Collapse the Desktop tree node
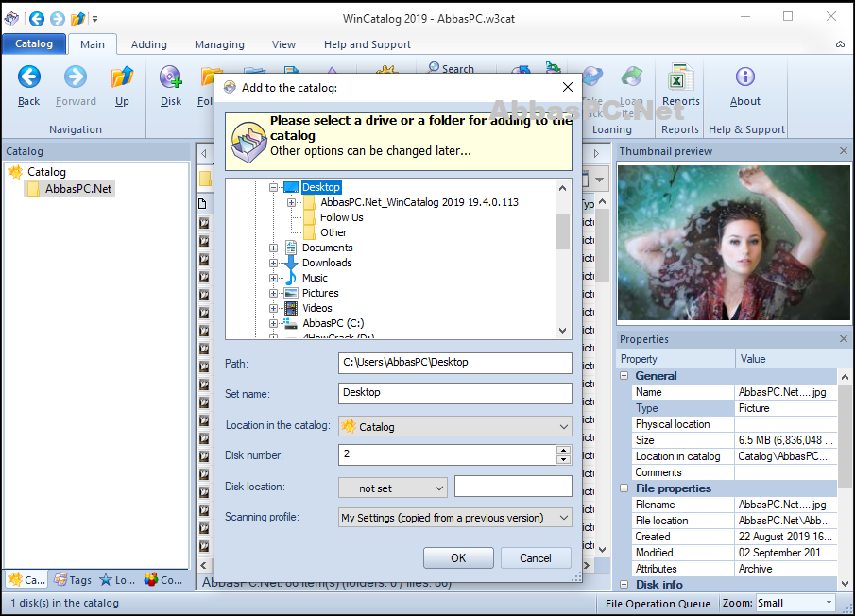This screenshot has height=616, width=855. tap(273, 187)
